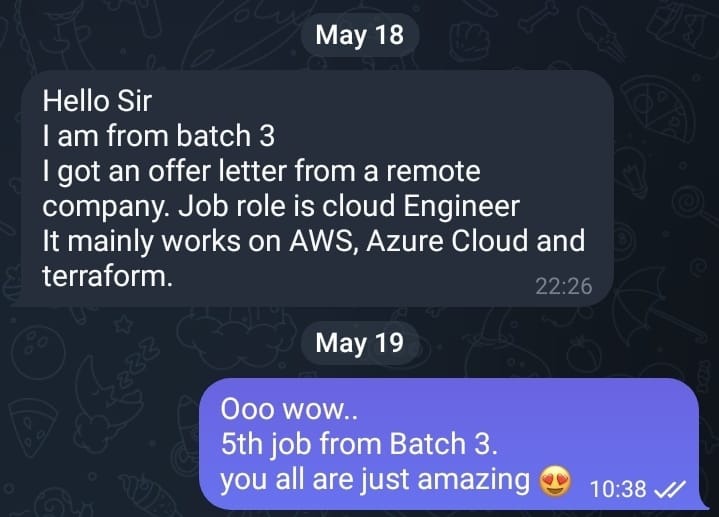Screen dimensions: 719x517
Task: Click the double-check read receipt icon
Action: (669, 489)
